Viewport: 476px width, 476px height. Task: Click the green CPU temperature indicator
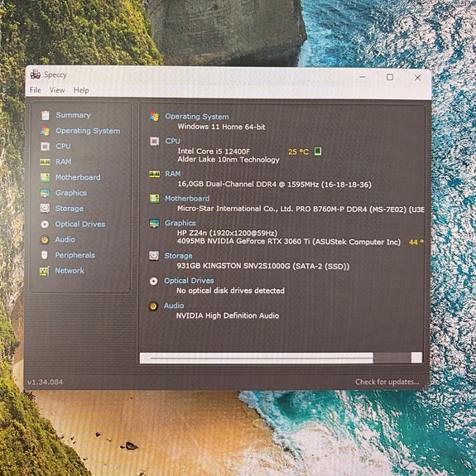point(318,151)
